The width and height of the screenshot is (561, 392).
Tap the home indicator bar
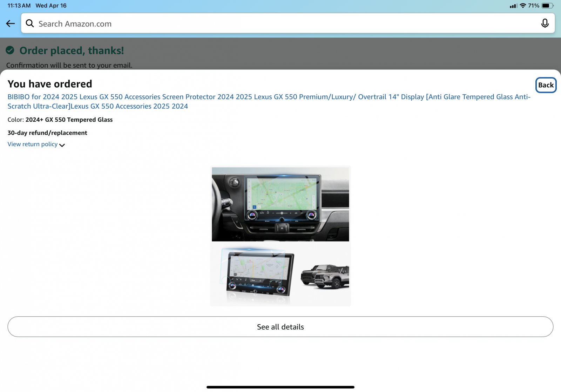(x=280, y=387)
